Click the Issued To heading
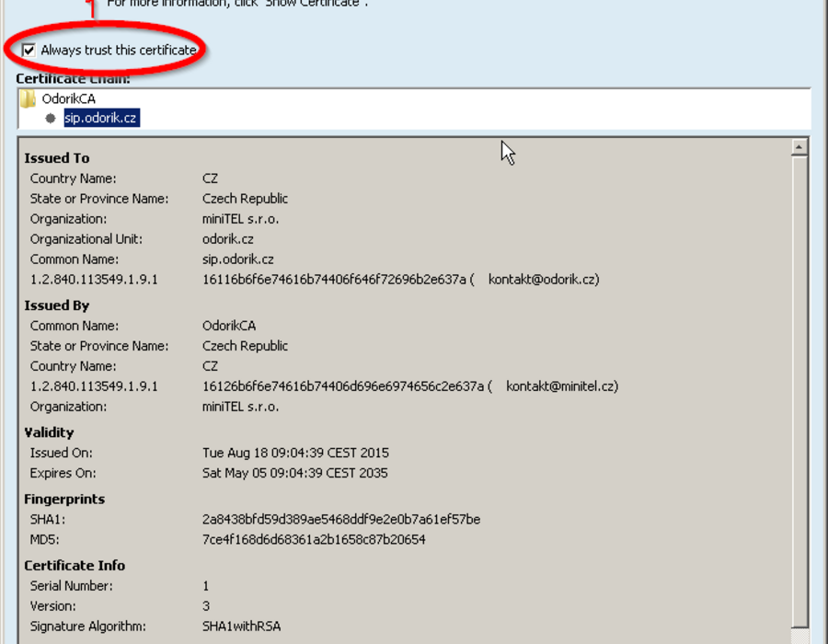 [x=57, y=158]
